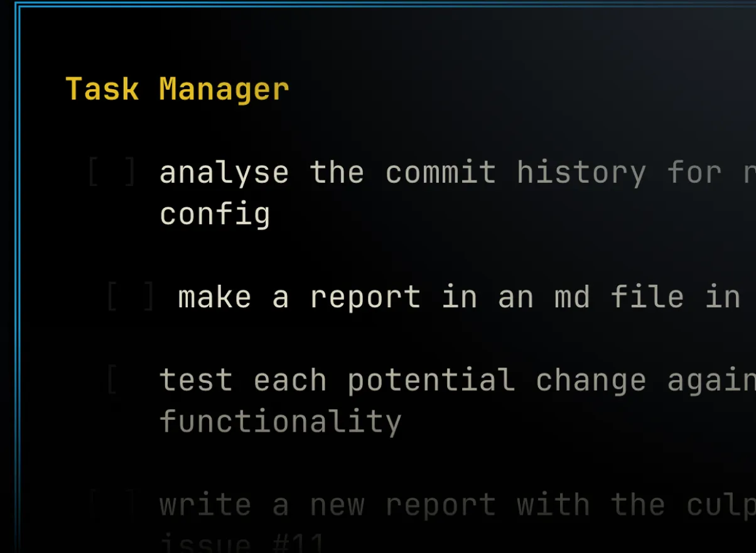The image size is (756, 553).
Task: Click the Task Manager heading
Action: pos(177,89)
